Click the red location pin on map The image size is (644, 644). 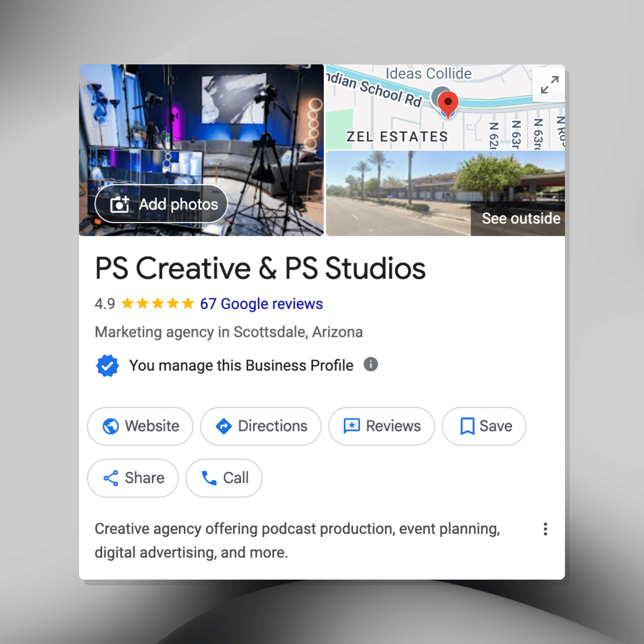(448, 103)
